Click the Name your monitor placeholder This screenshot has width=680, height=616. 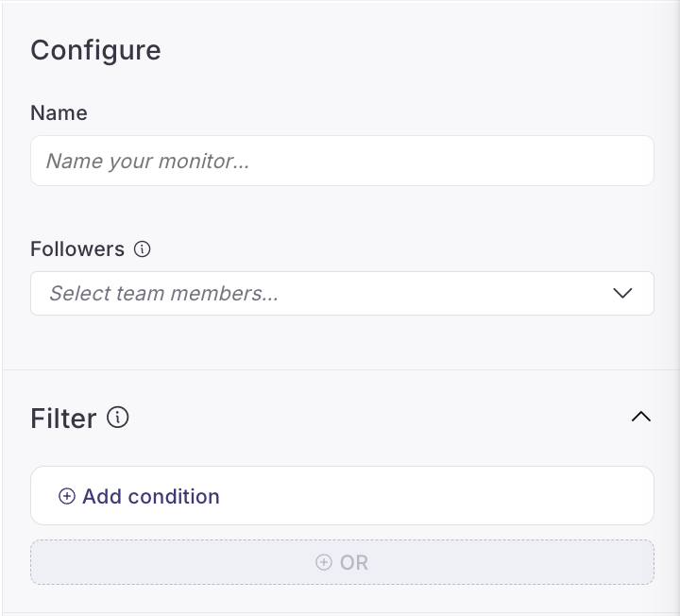[147, 161]
